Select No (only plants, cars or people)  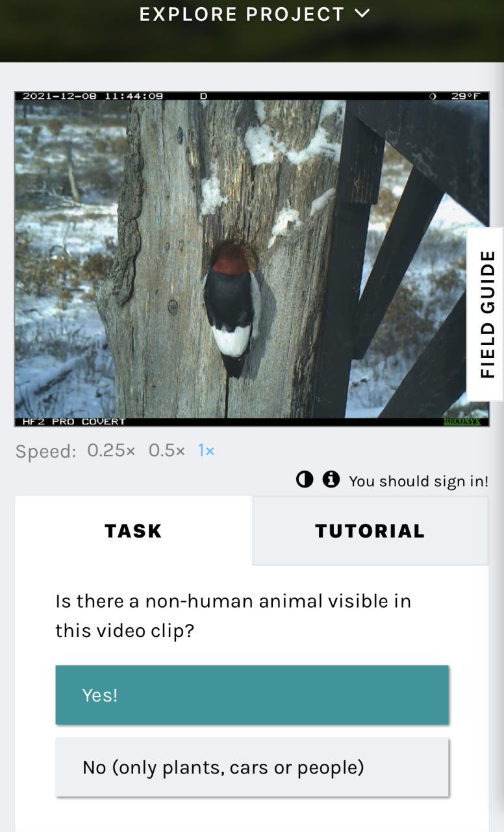pyautogui.click(x=252, y=767)
